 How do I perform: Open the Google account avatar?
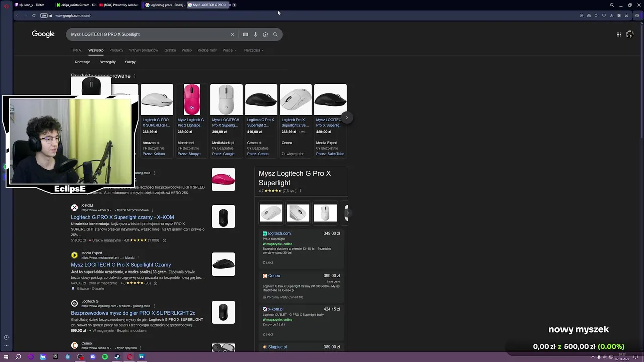(x=629, y=34)
